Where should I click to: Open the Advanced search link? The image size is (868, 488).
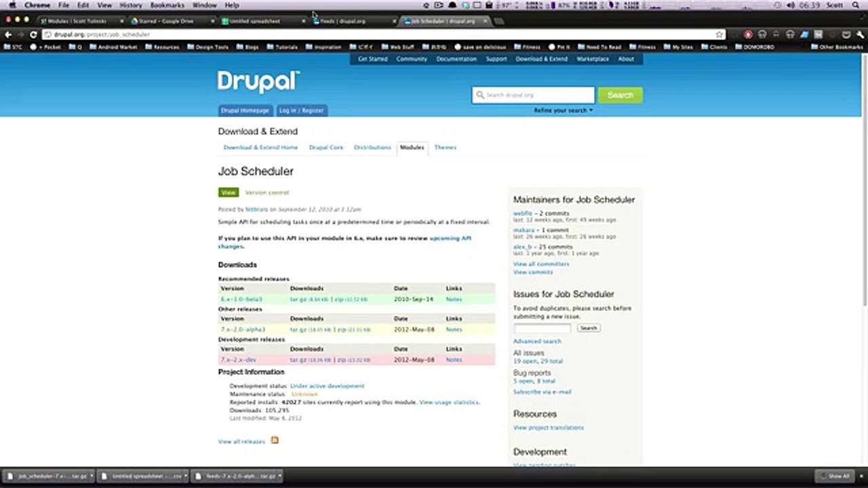(x=537, y=341)
